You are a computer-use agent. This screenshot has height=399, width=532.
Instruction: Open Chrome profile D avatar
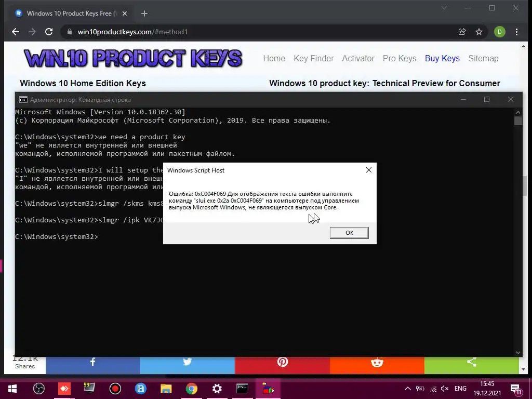click(499, 32)
